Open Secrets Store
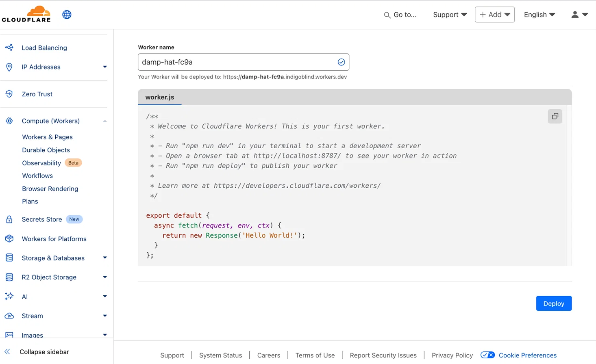This screenshot has width=596, height=364. click(x=42, y=219)
